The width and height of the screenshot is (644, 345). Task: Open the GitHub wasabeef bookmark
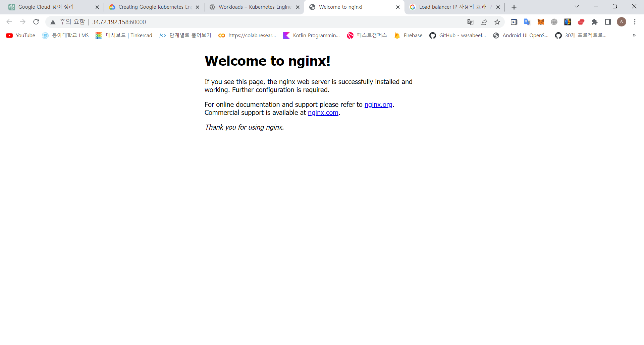tap(458, 36)
